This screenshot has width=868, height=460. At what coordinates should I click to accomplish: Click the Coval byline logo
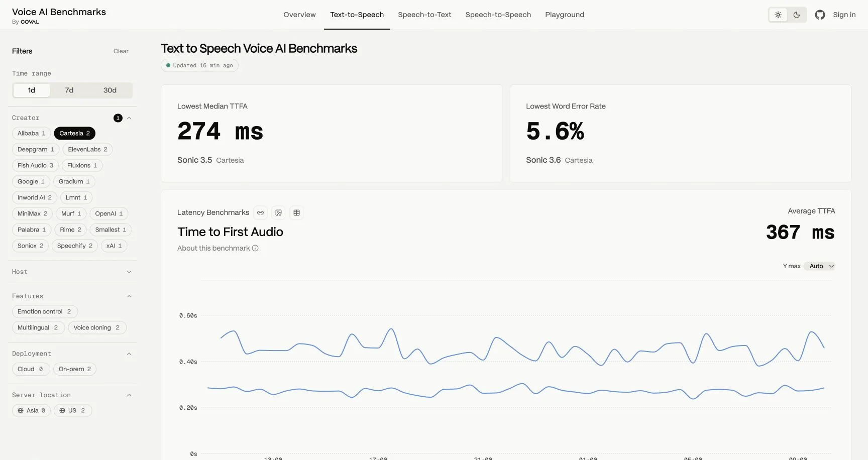[30, 22]
